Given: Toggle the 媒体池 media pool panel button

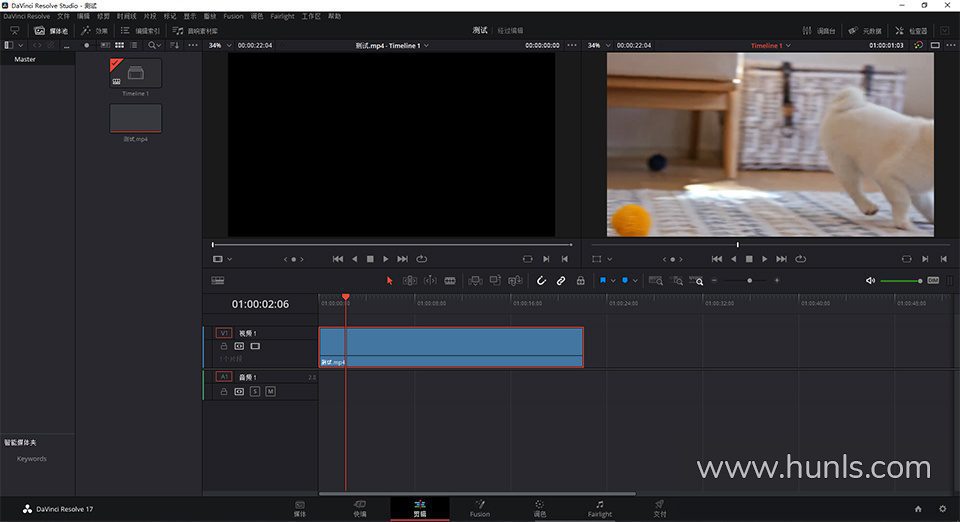Looking at the screenshot, I should pyautogui.click(x=51, y=31).
